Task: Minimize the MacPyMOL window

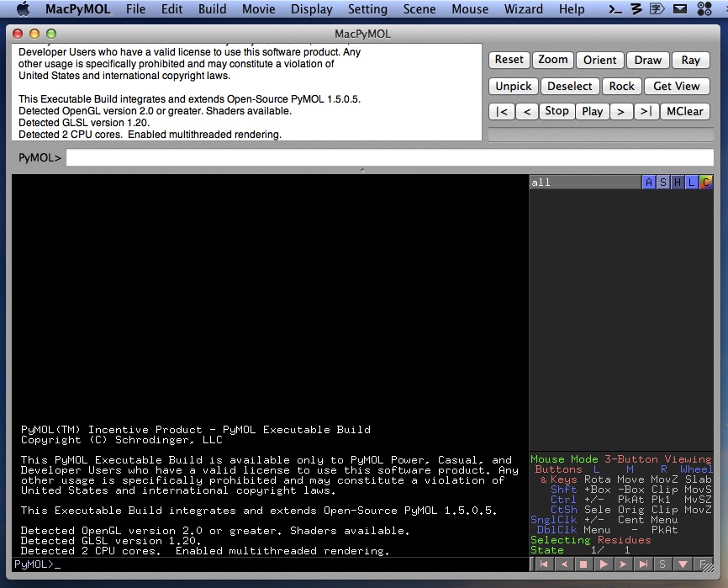Action: (34, 34)
